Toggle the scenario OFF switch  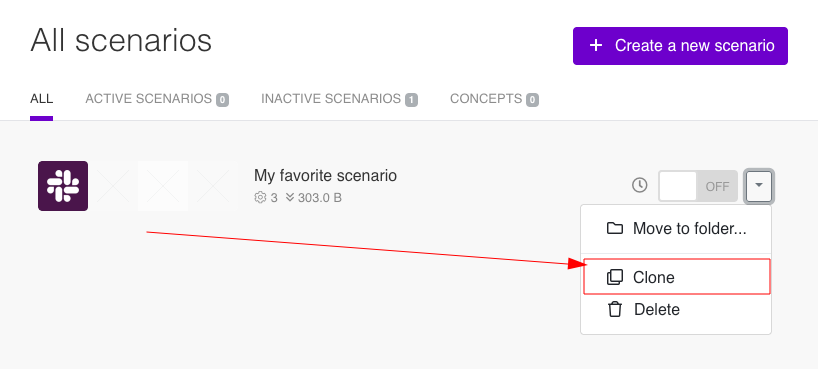click(x=697, y=186)
